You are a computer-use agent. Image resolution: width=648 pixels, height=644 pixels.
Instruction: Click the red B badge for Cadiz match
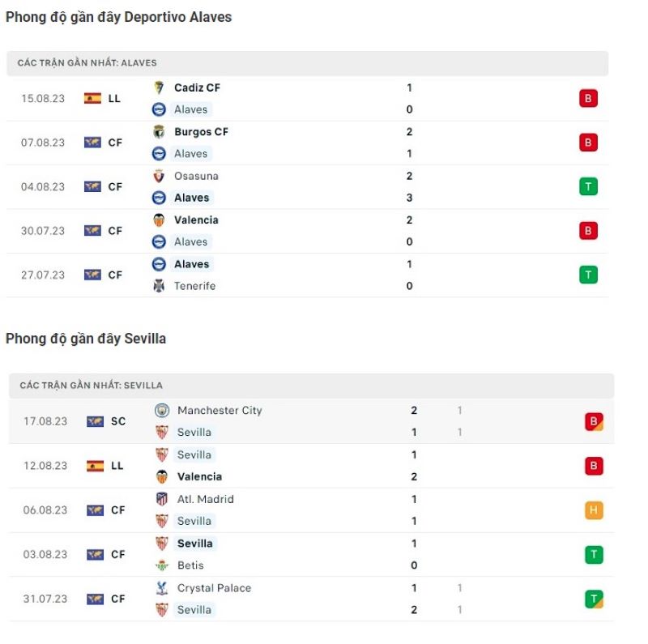click(x=588, y=99)
